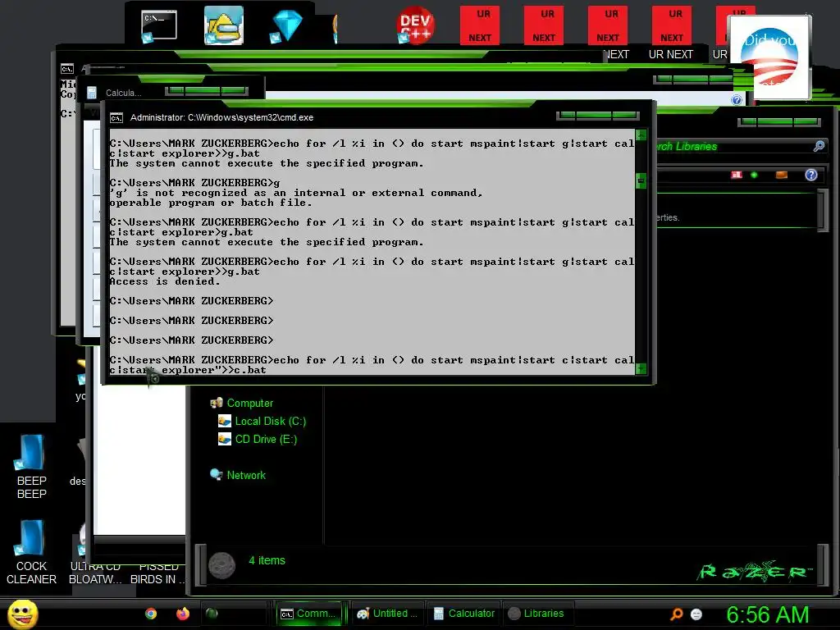Launch the DEV C++ desktop icon
Viewport: 840px width, 630px height.
415,25
